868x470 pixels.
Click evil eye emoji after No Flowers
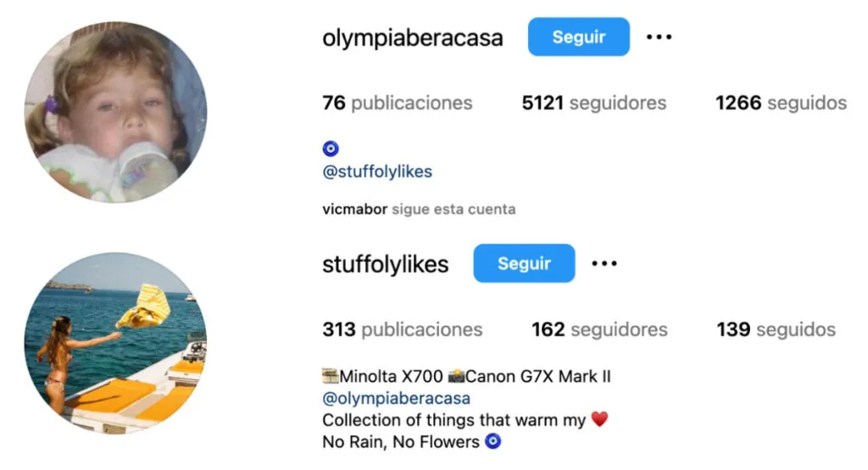(x=492, y=441)
